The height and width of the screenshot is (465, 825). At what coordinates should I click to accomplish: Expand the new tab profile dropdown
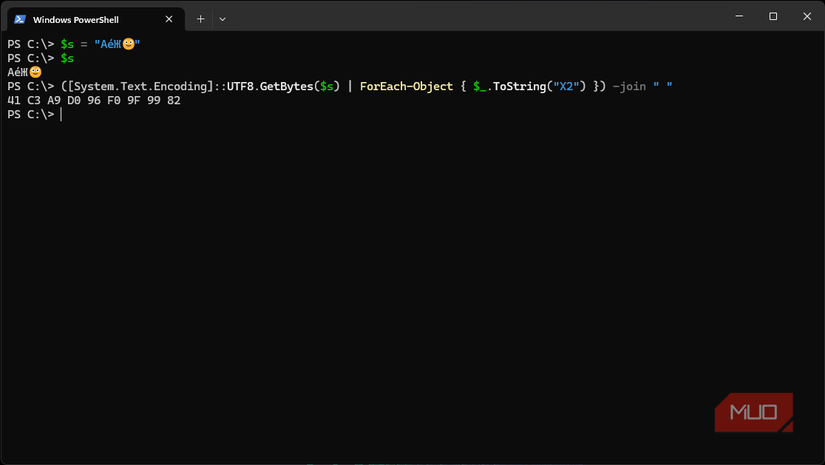point(223,19)
